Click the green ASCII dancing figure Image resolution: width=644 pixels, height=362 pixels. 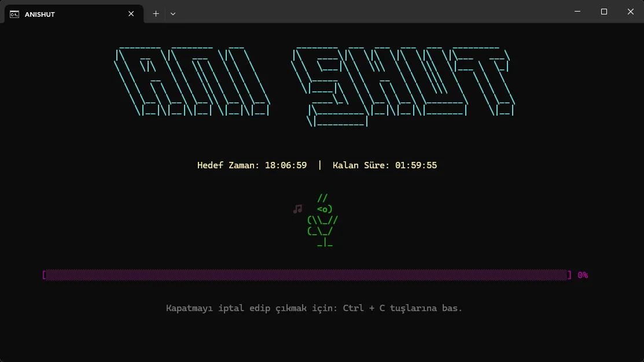(323, 220)
